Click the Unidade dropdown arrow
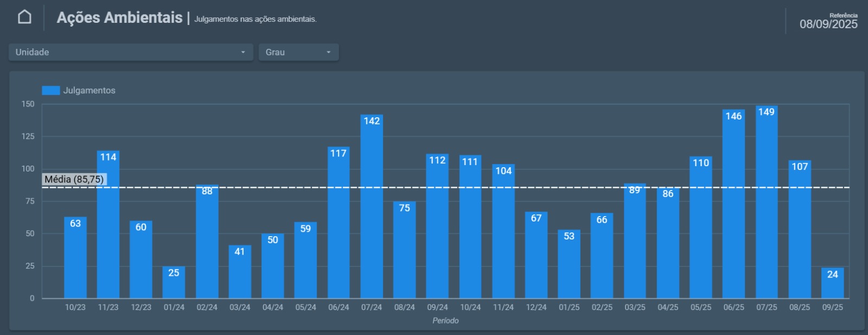 coord(243,52)
